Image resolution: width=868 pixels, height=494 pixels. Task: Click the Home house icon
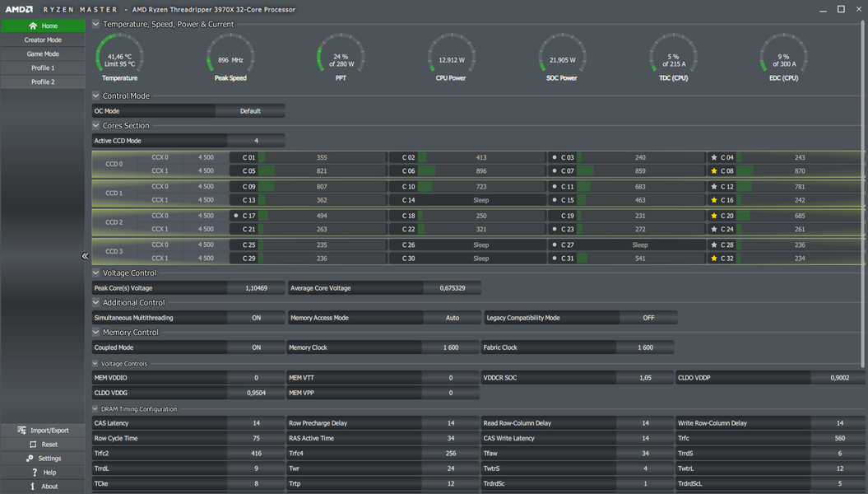33,26
